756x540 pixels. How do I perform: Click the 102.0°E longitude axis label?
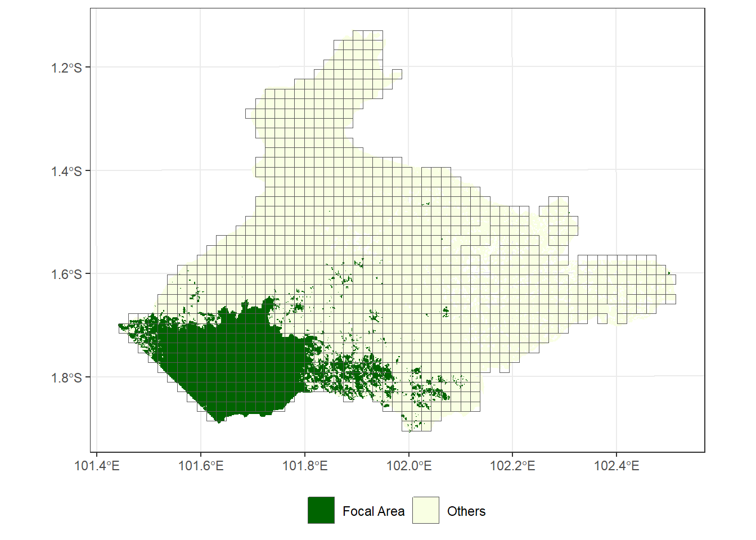(409, 466)
